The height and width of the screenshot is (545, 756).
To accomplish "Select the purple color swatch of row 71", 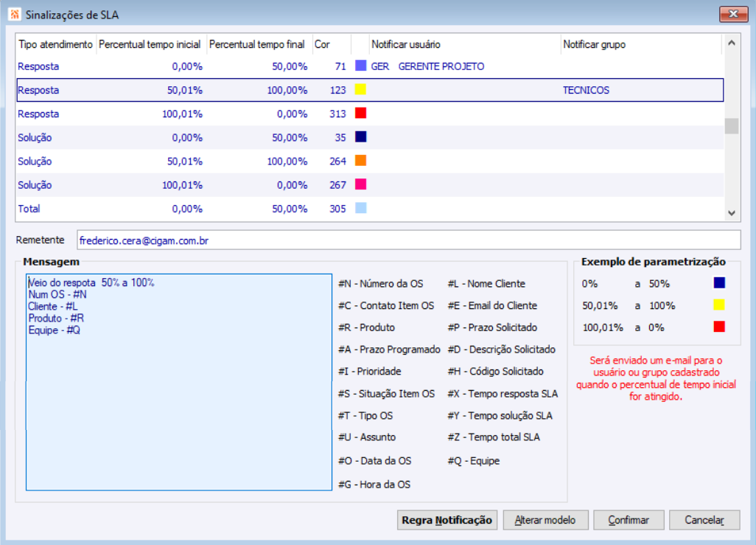I will (x=360, y=66).
